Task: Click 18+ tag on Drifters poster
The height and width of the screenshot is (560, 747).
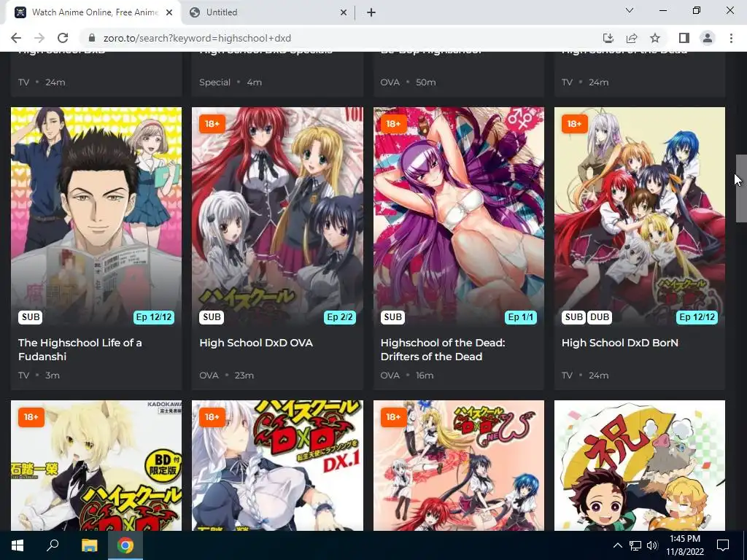Action: coord(393,124)
